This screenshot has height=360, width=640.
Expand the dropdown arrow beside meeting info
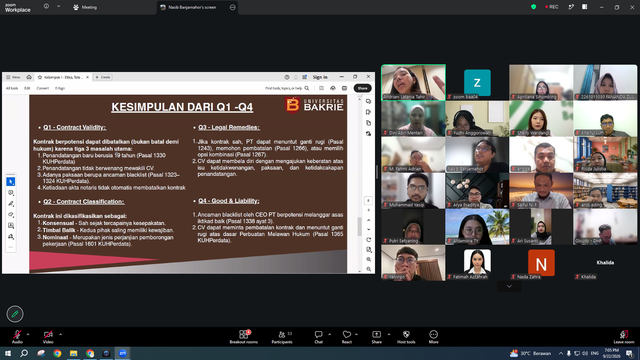click(x=58, y=6)
